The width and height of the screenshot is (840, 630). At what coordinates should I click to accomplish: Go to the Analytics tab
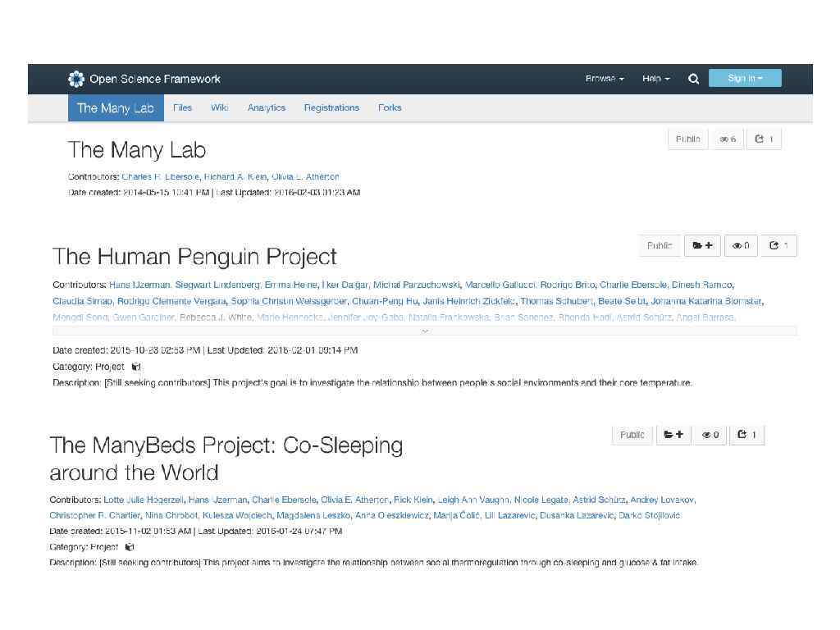[x=267, y=107]
